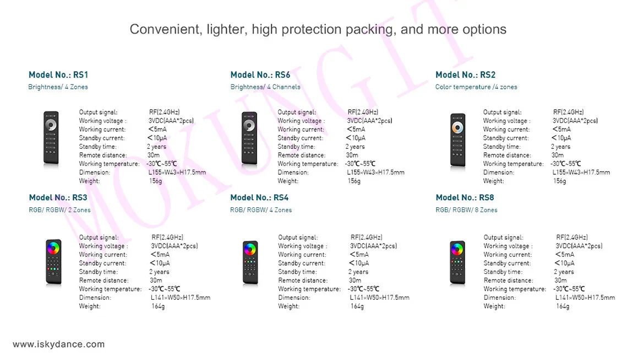Click the Brightness/ 4 Zones subtitle

(x=58, y=87)
